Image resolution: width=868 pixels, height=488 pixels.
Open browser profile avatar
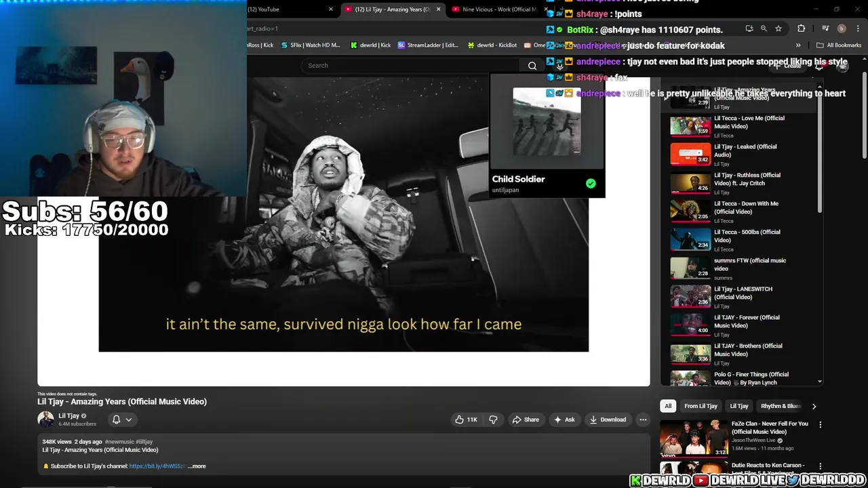tap(842, 28)
